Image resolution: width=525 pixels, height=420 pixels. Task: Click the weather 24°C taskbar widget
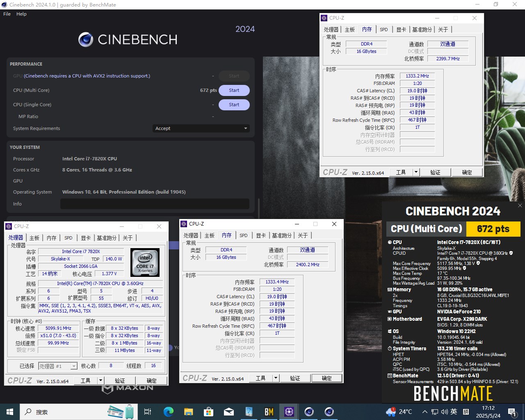tap(399, 412)
